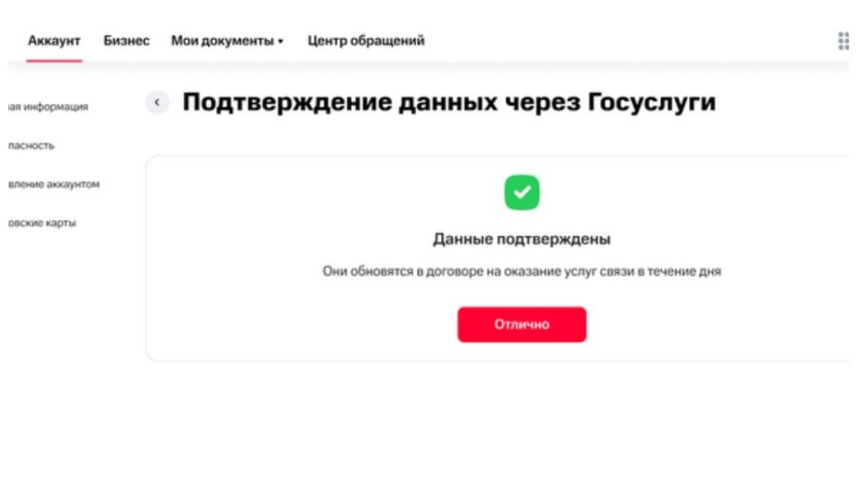The image size is (868, 488).
Task: Click the green checkmark success icon
Action: click(522, 192)
